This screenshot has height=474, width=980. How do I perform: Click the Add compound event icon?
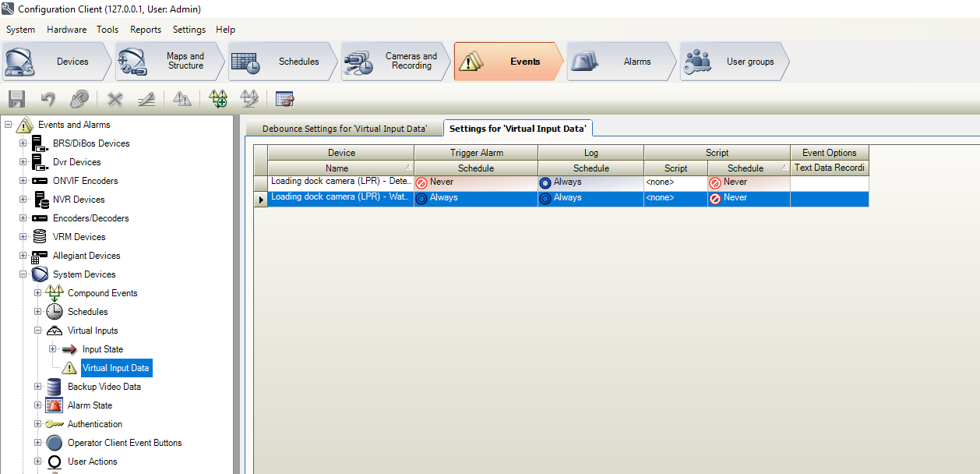point(219,99)
